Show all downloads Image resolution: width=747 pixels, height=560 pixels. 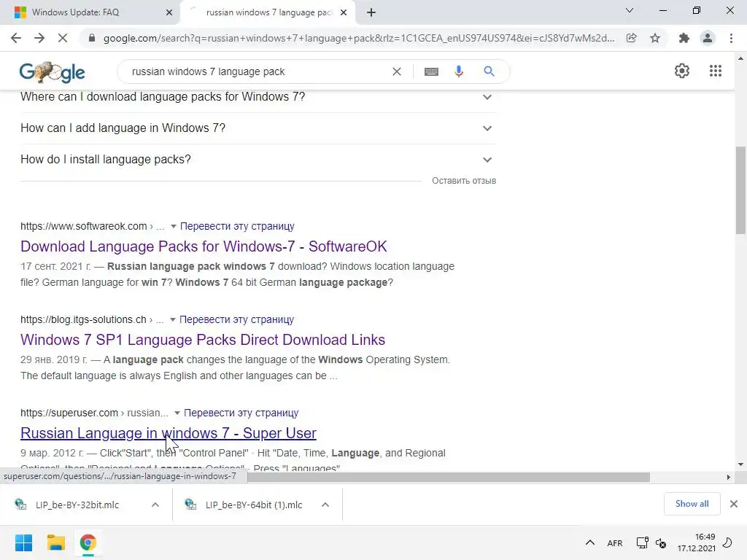tap(692, 504)
